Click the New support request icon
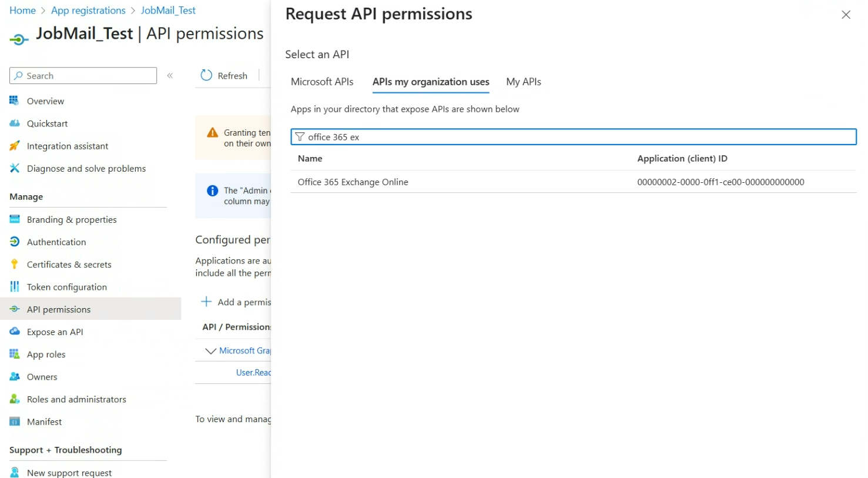The height and width of the screenshot is (478, 868). coord(15,472)
